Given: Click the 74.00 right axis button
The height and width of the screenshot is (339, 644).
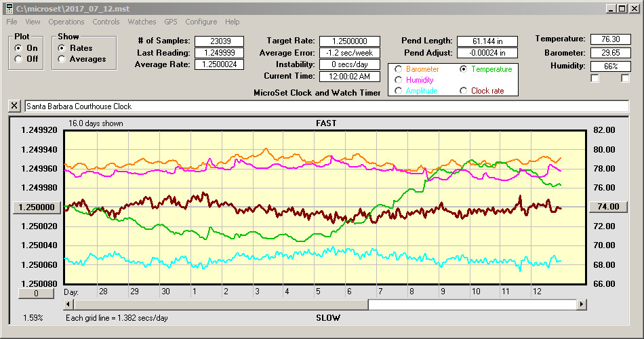Looking at the screenshot, I should pos(608,207).
